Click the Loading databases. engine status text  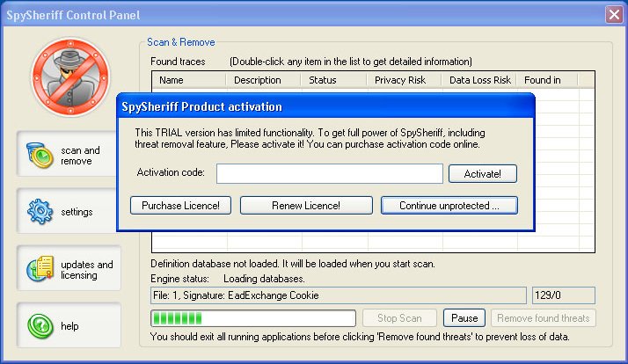click(264, 279)
